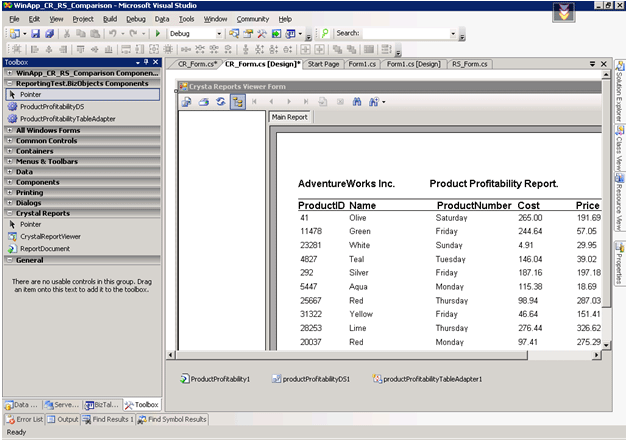629x441 pixels.
Task: Open the Community menu
Action: coord(253,19)
